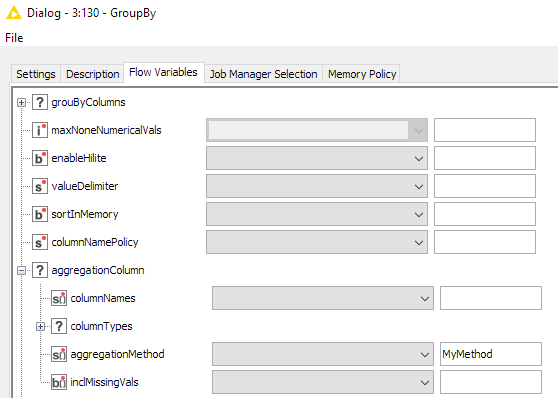
Task: Click the integer type icon beside maxNoneNumericalVals
Action: 40,130
